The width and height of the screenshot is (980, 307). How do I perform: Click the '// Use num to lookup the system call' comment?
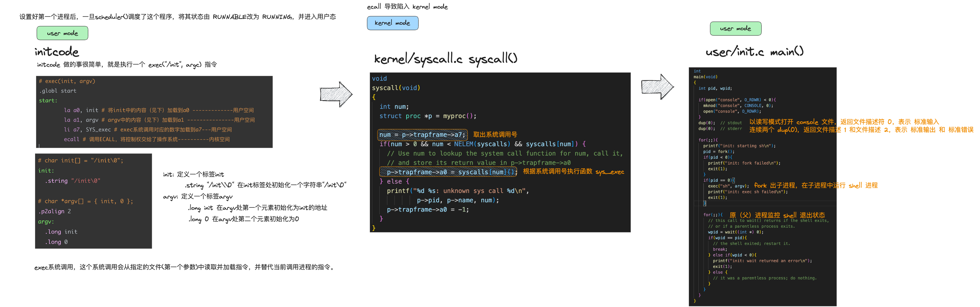pos(504,153)
